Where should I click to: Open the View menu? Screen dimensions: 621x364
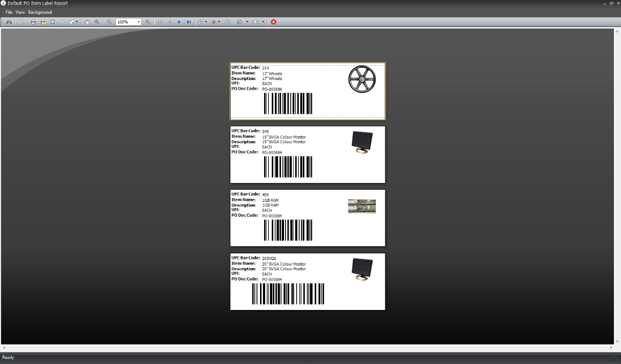coord(20,12)
